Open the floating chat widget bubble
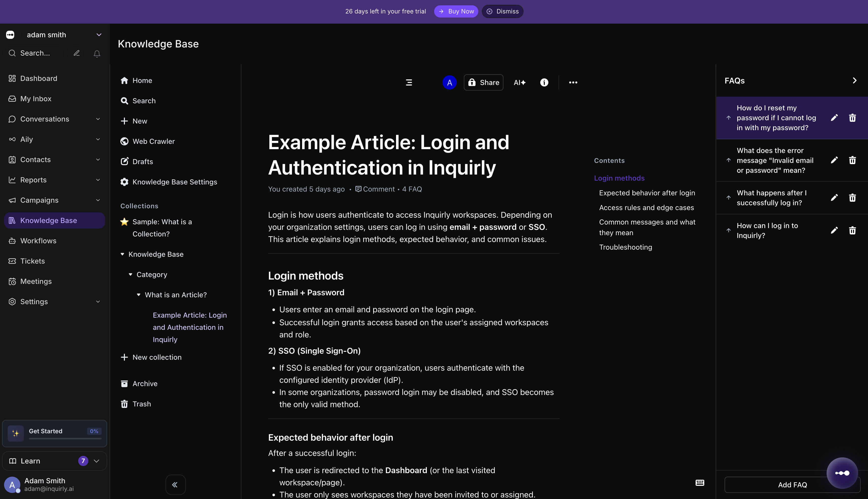Screen dimensions: 868x499 click(x=842, y=473)
